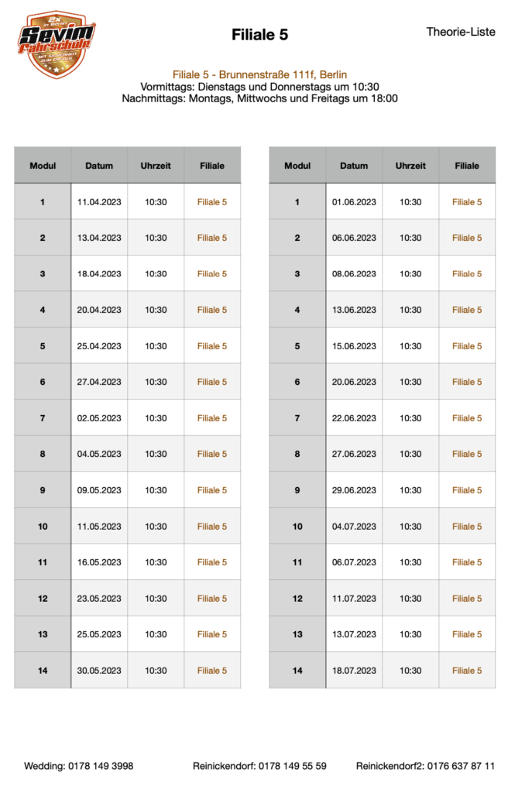Pick the 23.05.2023 date
Image resolution: width=532 pixels, height=793 pixels.
pos(99,599)
